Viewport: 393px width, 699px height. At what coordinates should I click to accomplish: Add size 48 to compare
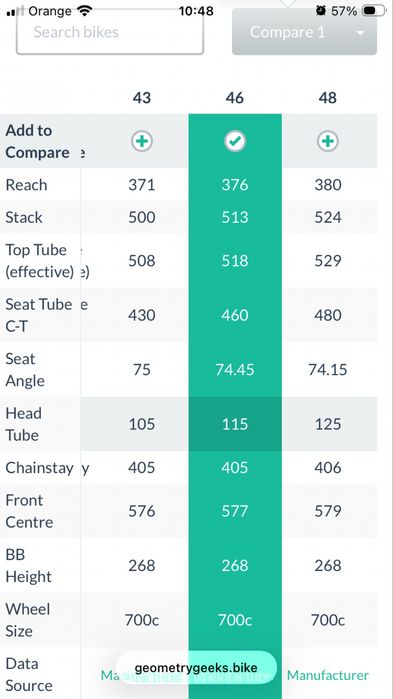pos(328,141)
